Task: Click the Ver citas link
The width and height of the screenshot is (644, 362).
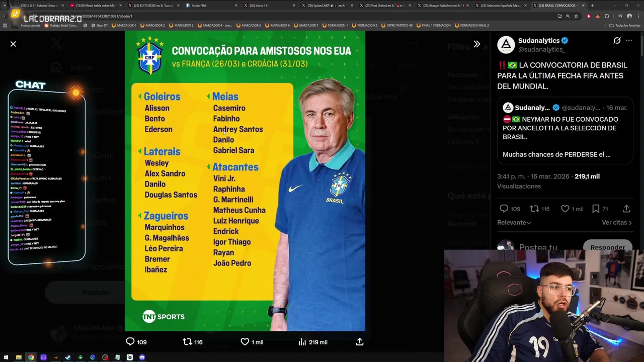Action: coord(617,222)
